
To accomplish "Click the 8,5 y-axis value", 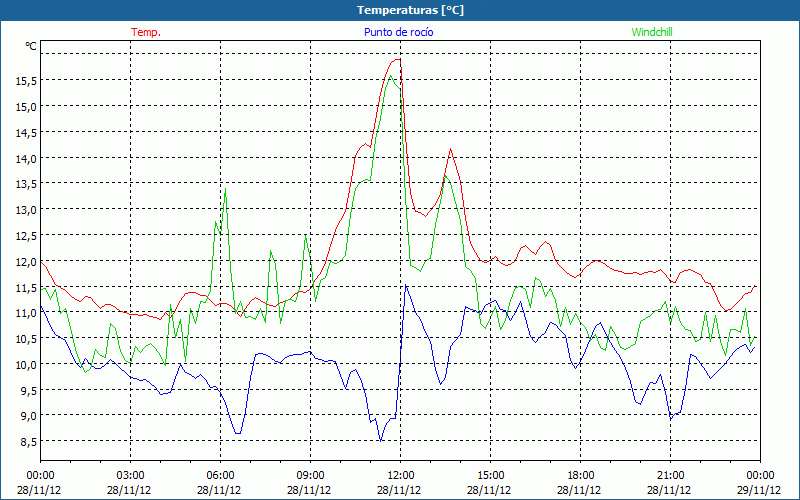I will (x=29, y=441).
